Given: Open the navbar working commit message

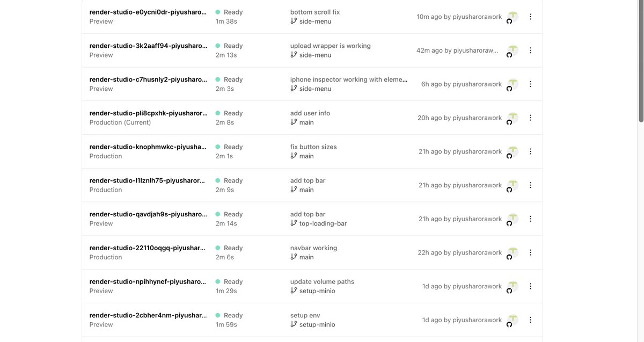Looking at the screenshot, I should tap(314, 248).
